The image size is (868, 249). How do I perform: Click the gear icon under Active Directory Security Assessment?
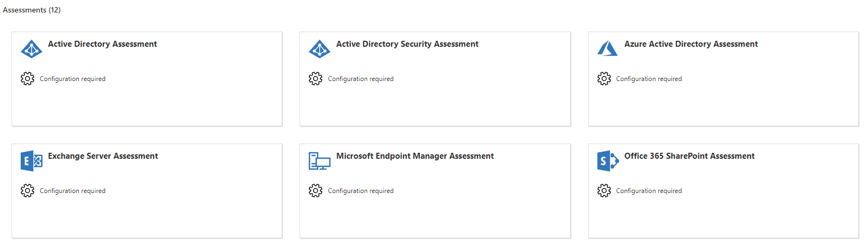(315, 79)
